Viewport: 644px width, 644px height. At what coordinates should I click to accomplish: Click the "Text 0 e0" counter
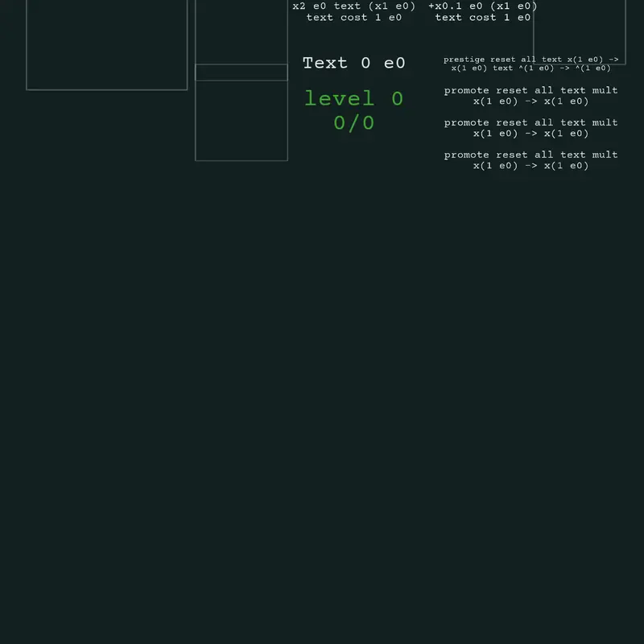coord(353,63)
